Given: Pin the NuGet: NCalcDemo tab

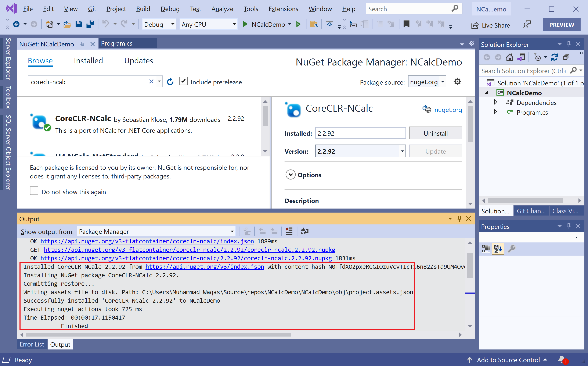Looking at the screenshot, I should pyautogui.click(x=82, y=44).
